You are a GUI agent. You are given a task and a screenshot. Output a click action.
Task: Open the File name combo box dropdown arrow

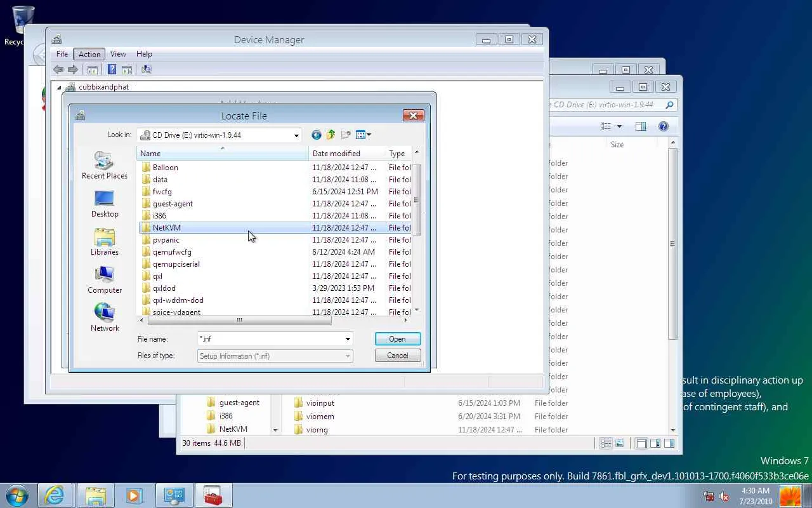pos(348,339)
